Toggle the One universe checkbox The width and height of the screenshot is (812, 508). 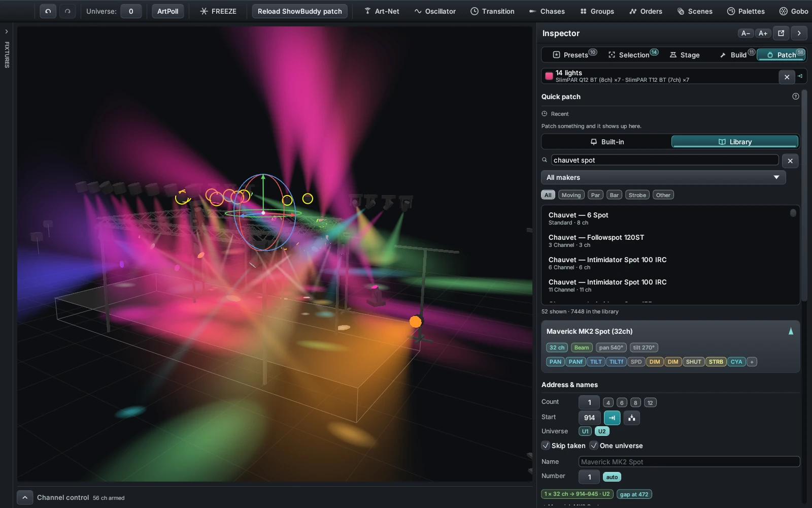point(594,446)
